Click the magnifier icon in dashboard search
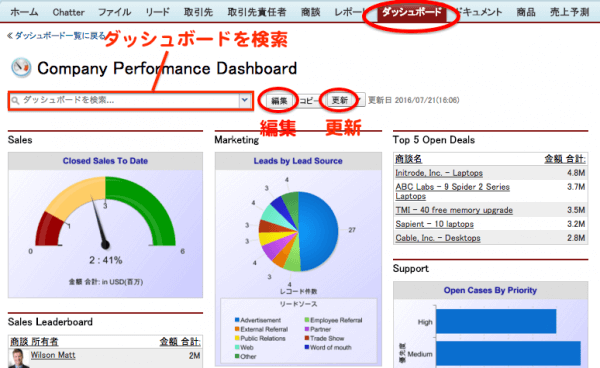This screenshot has width=600, height=368. [15, 101]
